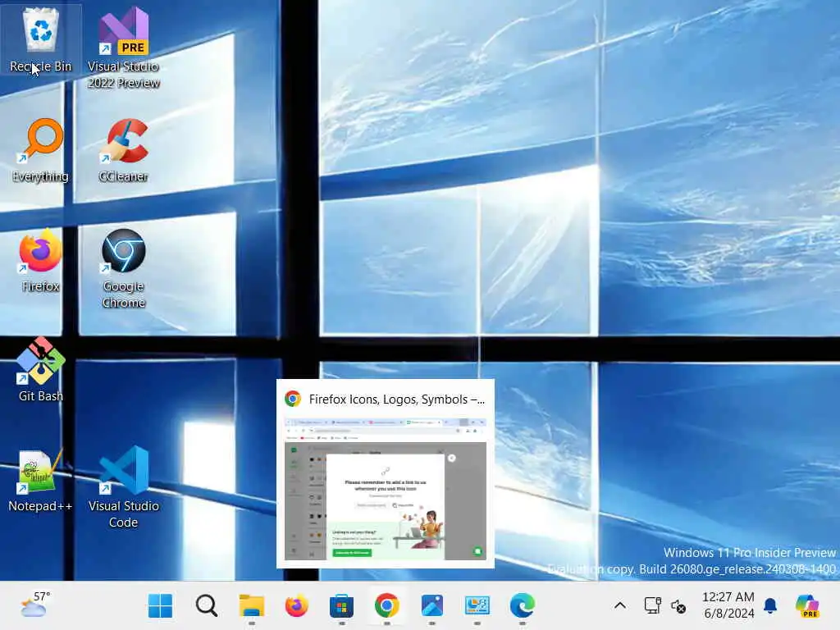Open the Recycle Bin desktop icon
This screenshot has height=630, width=840.
coord(41,39)
